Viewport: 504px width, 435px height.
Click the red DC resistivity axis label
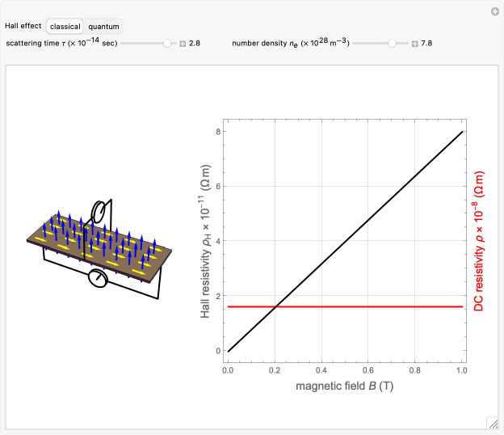pos(479,241)
